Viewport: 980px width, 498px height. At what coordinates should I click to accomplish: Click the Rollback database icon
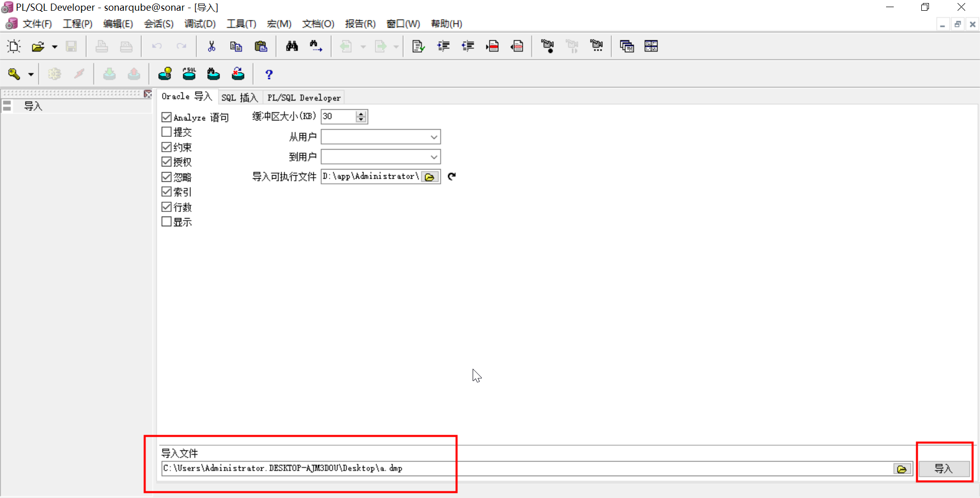pyautogui.click(x=134, y=74)
